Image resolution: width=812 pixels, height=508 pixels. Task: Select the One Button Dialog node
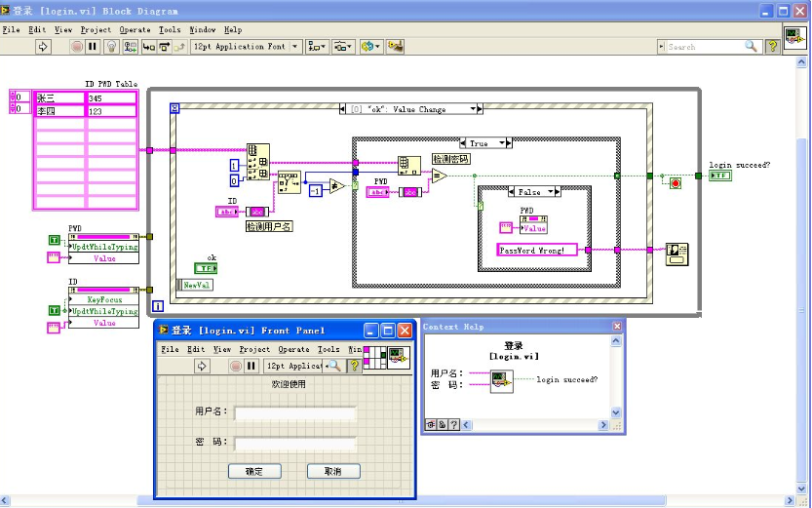tap(677, 254)
